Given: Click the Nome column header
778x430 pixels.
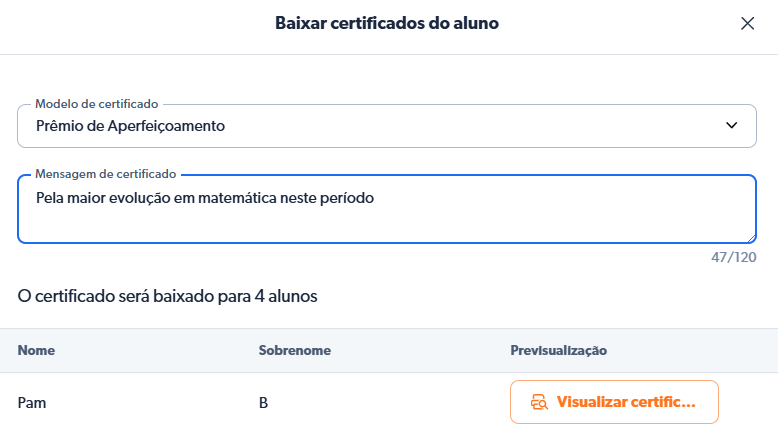Looking at the screenshot, I should pyautogui.click(x=36, y=351).
